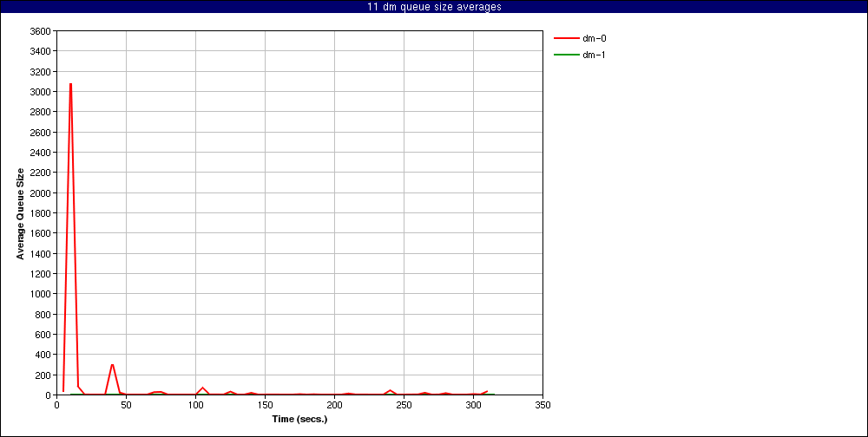The width and height of the screenshot is (868, 437).
Task: Click the y-axis value 600
Action: (43, 335)
